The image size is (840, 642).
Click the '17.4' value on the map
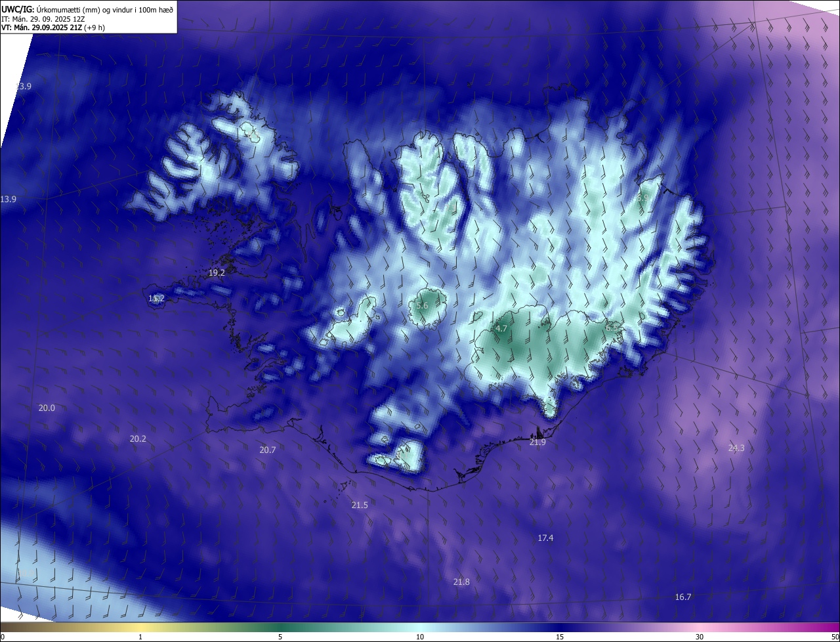point(545,538)
